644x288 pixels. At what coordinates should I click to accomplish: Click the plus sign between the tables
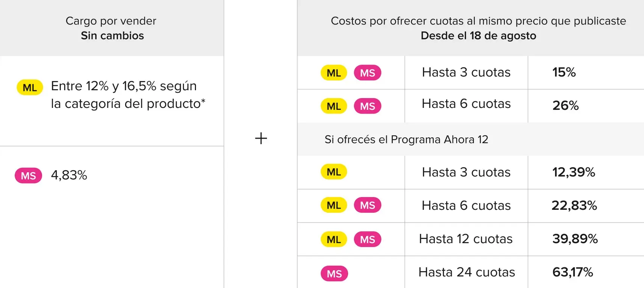tap(261, 138)
